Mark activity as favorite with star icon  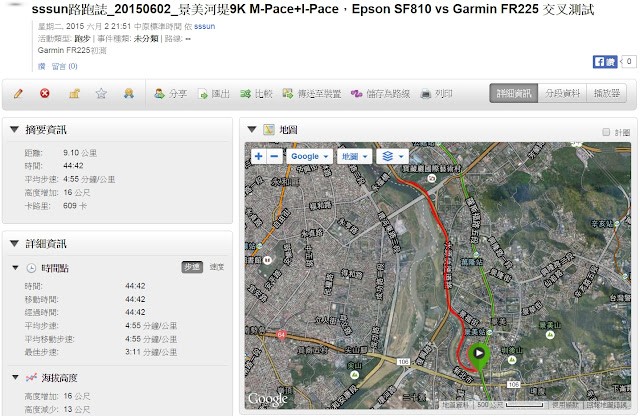point(101,93)
